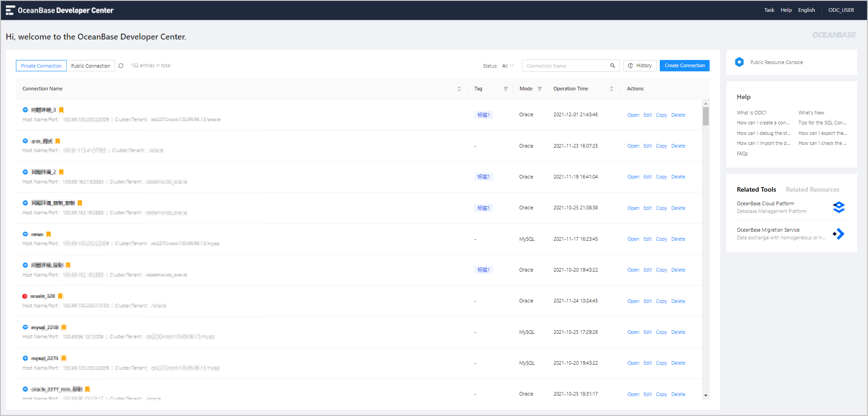Click the scrollbar up arrow of the connection list

[706, 103]
